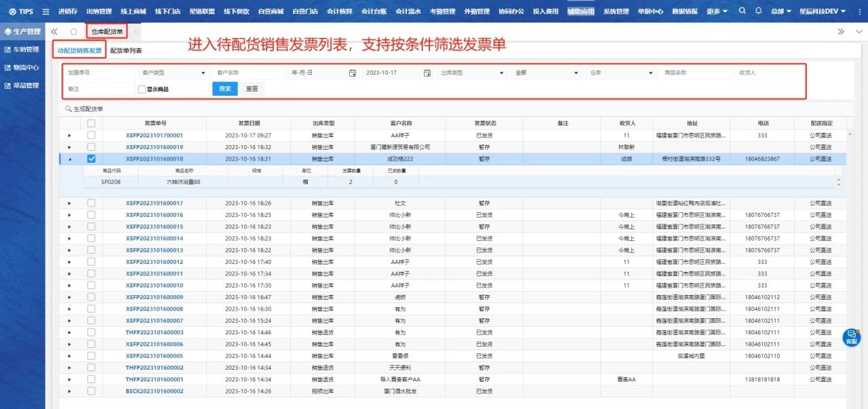Viewport: 868px width, 409px height.
Task: Toggle the select-all checkbox in table header
Action: pos(91,123)
